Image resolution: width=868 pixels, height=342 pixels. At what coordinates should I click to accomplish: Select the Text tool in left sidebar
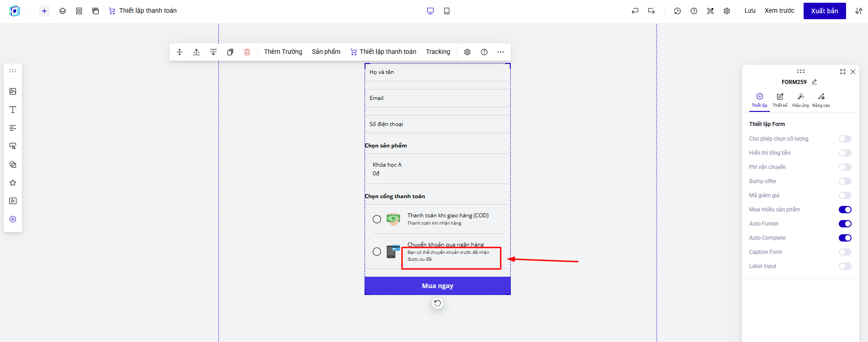tap(13, 110)
